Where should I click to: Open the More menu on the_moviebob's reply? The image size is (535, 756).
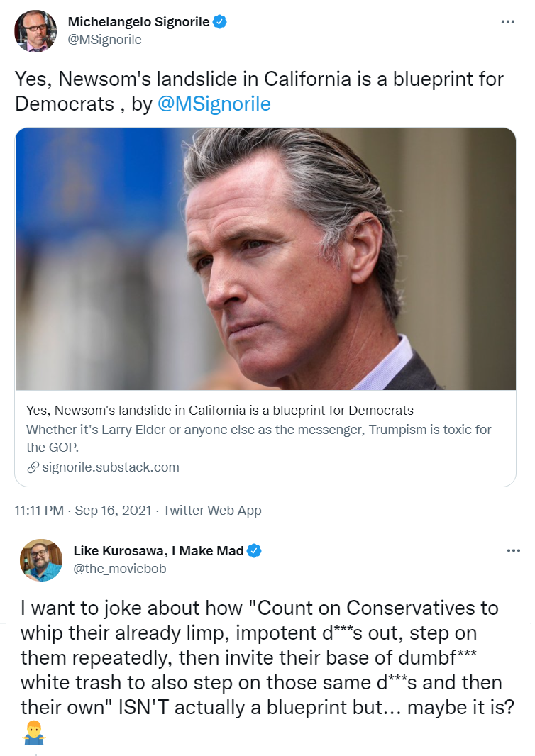[x=513, y=551]
